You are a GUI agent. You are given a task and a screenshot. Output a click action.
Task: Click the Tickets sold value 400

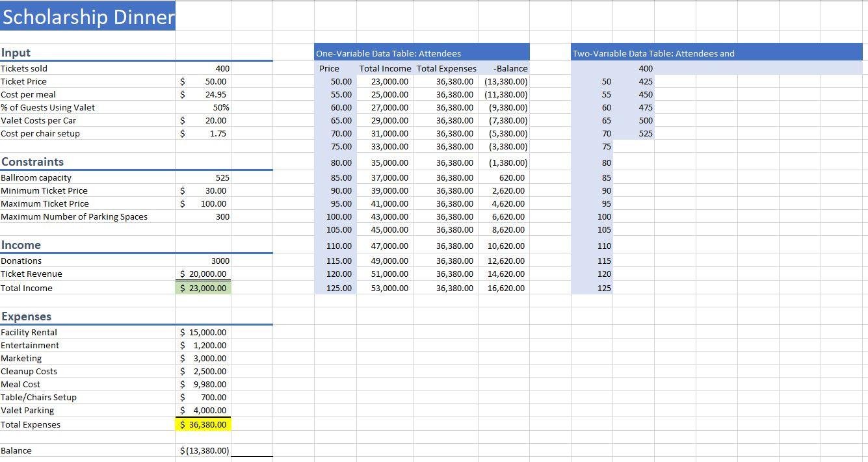coord(224,68)
